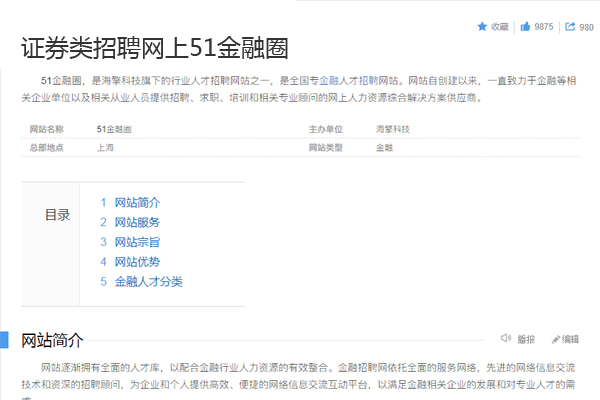Click the thumbs-up like icon
This screenshot has height=400, width=600.
(x=525, y=26)
